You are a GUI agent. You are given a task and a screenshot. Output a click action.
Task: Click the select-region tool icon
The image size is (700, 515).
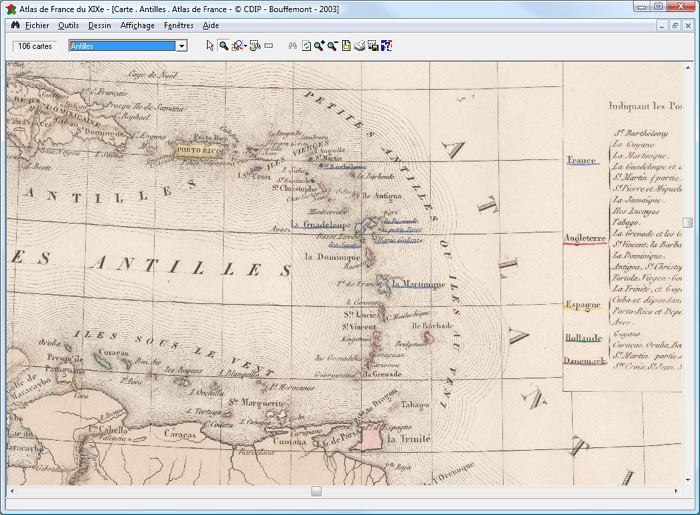(x=255, y=46)
